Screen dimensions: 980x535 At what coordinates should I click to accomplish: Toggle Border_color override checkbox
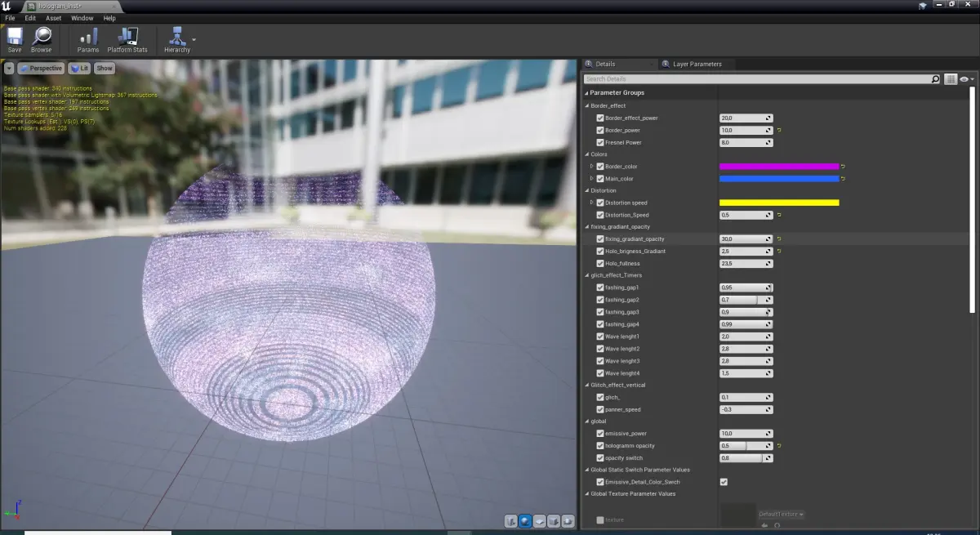coord(600,167)
